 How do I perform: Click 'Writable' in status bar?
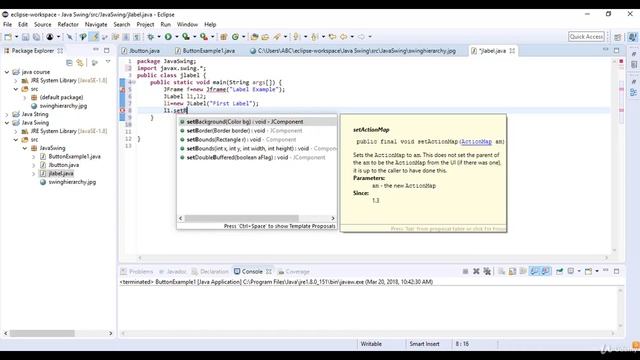371,344
